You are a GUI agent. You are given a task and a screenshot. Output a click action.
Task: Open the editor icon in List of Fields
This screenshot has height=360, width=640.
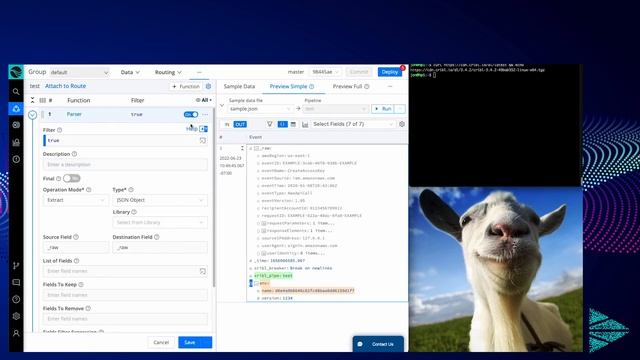click(202, 271)
